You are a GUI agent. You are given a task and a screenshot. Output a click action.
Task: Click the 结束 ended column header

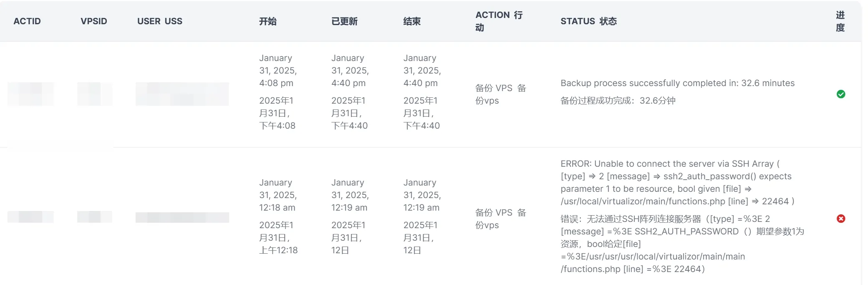click(412, 21)
